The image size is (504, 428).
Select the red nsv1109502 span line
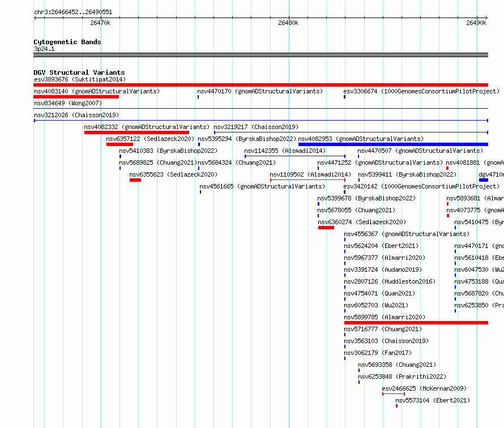[x=308, y=180]
